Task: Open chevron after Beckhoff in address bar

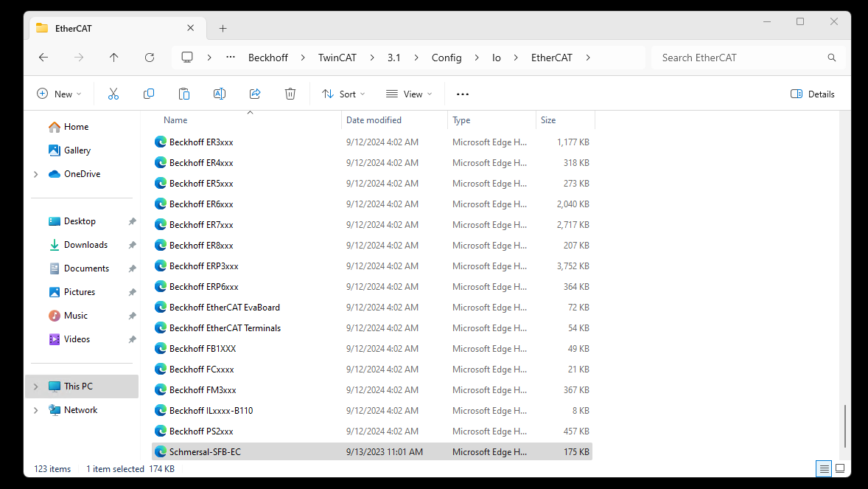Action: tap(303, 58)
